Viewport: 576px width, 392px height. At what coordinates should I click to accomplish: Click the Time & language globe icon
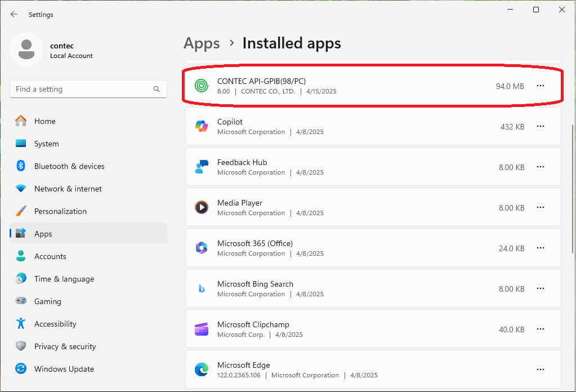21,278
